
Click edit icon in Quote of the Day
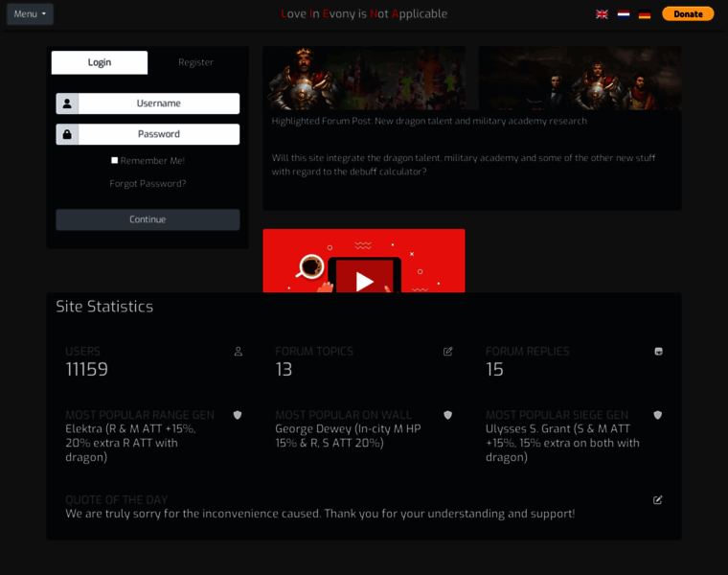coord(658,499)
